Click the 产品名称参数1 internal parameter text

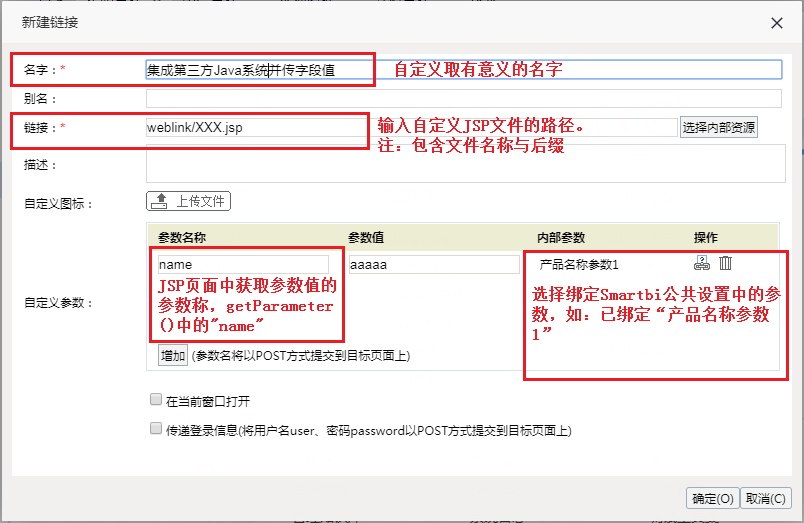[x=579, y=265]
